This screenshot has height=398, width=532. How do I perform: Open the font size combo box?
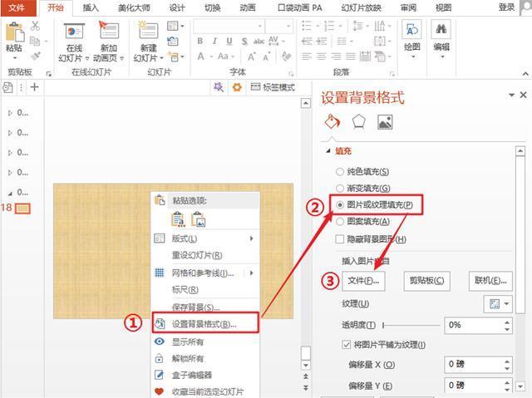279,26
